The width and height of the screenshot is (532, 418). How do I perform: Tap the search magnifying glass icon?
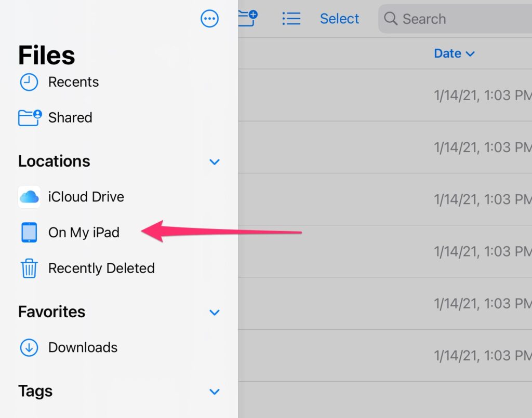pyautogui.click(x=391, y=18)
